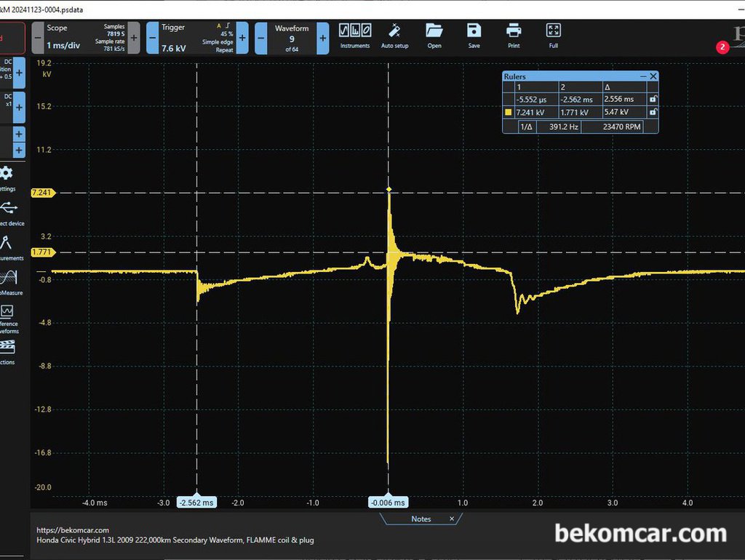The width and height of the screenshot is (745, 560).
Task: Minimize the Rulers panel
Action: [643, 76]
